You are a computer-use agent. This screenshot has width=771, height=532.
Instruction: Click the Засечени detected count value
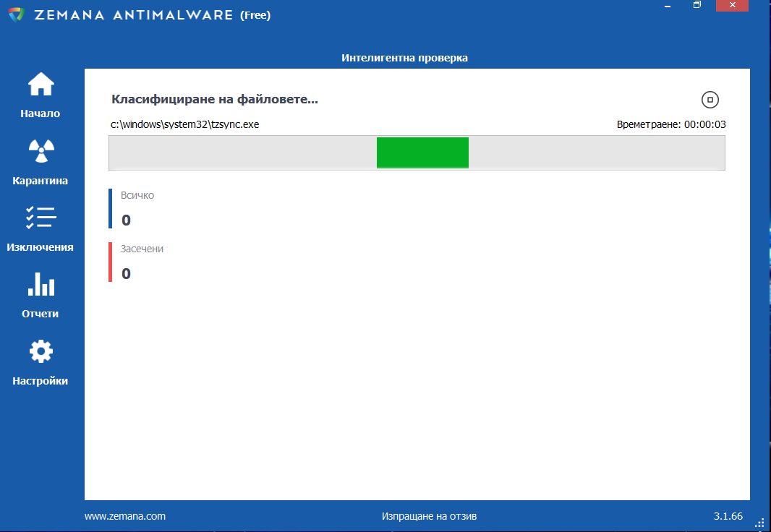pyautogui.click(x=127, y=274)
